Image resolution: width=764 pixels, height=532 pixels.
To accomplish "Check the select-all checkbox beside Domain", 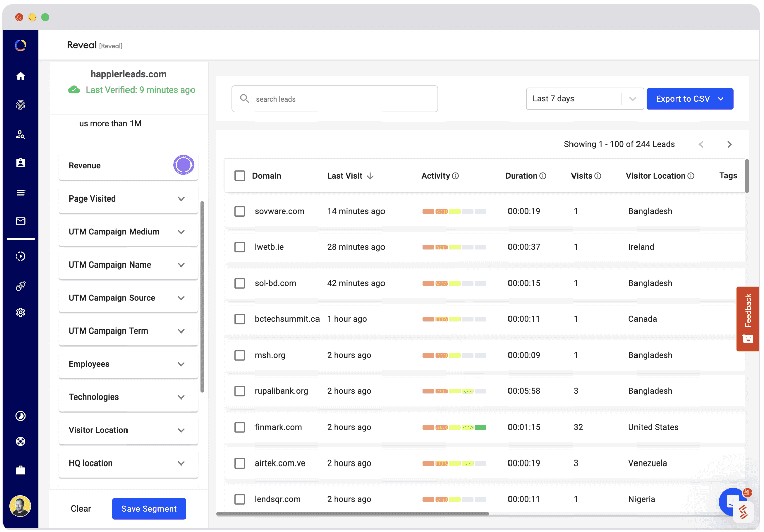I will coord(240,176).
